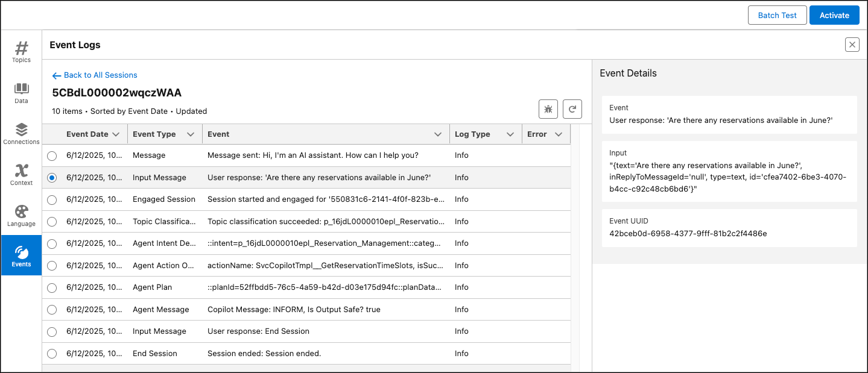
Task: Click the Batch Test button
Action: (777, 15)
